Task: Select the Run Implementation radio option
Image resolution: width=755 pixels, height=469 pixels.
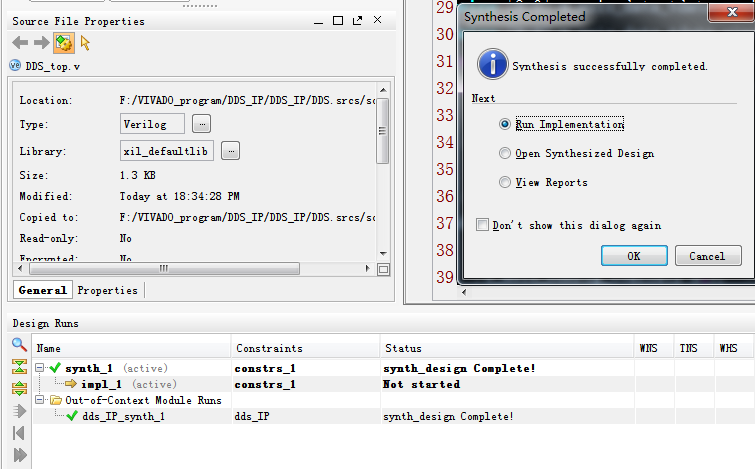Action: 505,125
